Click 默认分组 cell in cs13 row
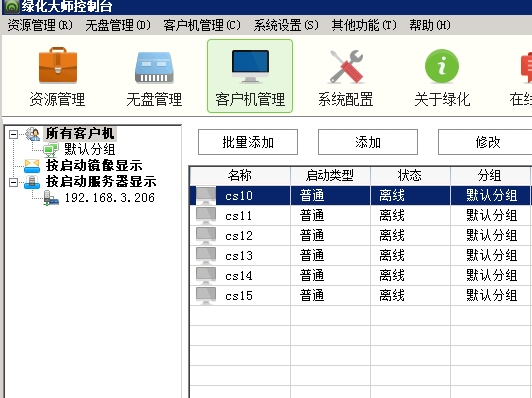 491,255
